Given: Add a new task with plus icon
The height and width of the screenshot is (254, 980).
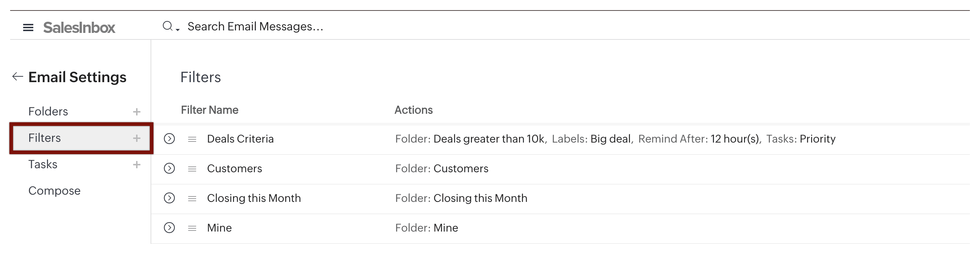Looking at the screenshot, I should (x=136, y=165).
